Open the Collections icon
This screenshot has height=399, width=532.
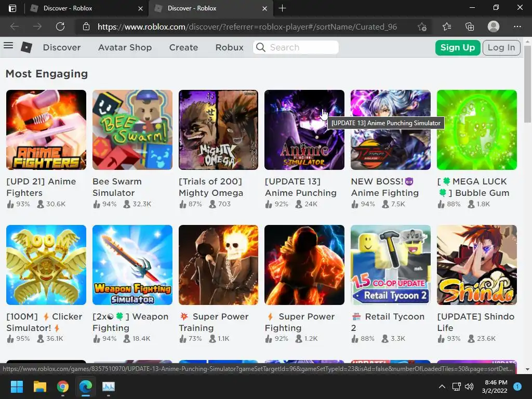tap(470, 26)
